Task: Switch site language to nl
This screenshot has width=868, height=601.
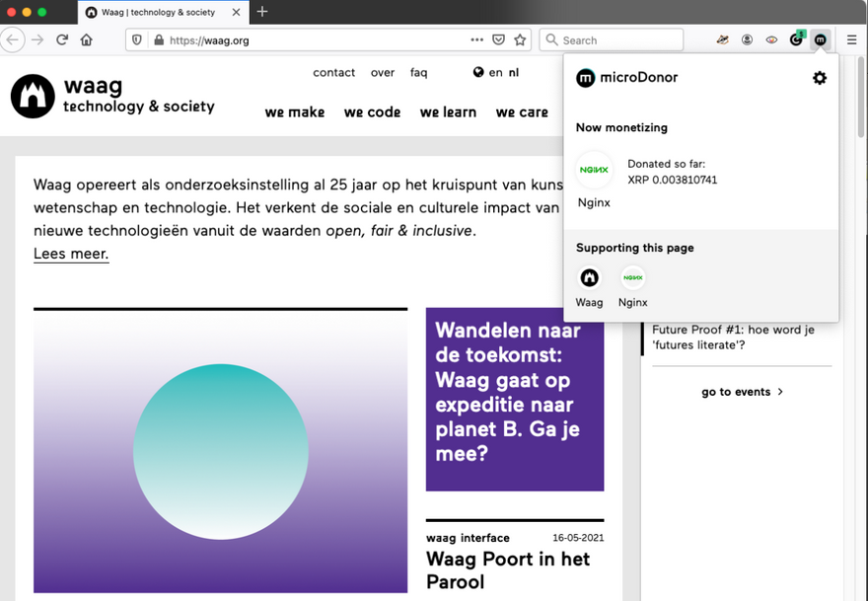Action: [514, 72]
